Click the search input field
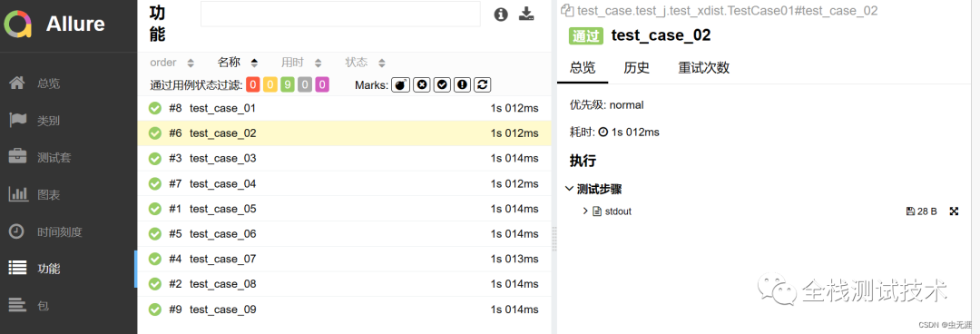 (x=340, y=14)
